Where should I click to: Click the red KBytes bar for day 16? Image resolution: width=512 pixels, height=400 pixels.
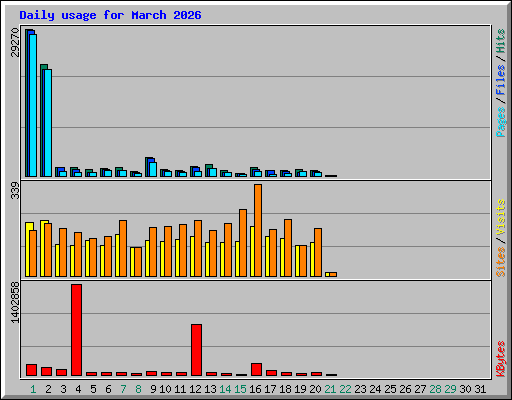pyautogui.click(x=256, y=370)
